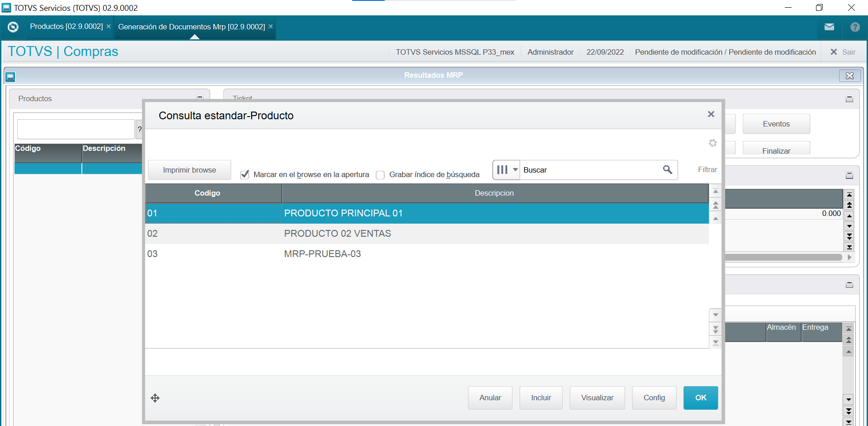Image resolution: width=868 pixels, height=426 pixels.
Task: Select row PRODUCTO PRINCIPAL 01
Action: tap(427, 213)
